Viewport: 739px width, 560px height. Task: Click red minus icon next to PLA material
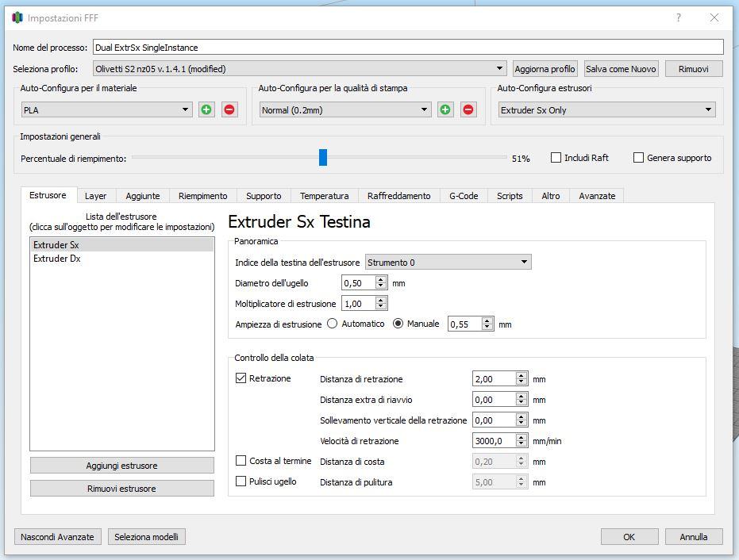tap(229, 109)
